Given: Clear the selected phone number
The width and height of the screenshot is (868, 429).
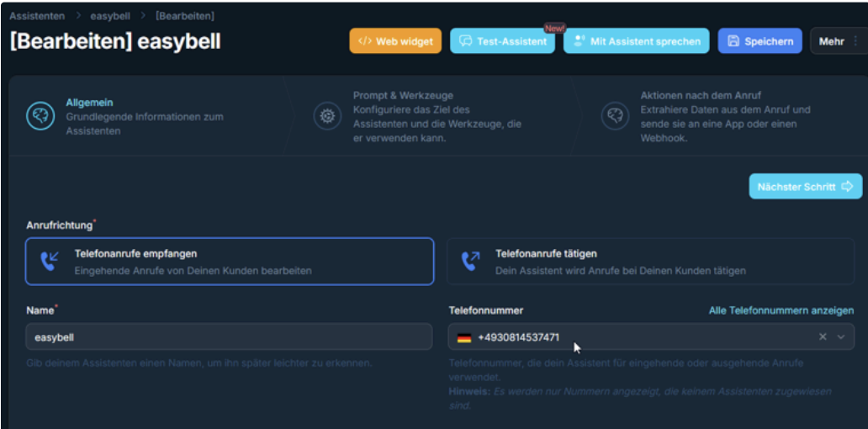Looking at the screenshot, I should pos(823,337).
